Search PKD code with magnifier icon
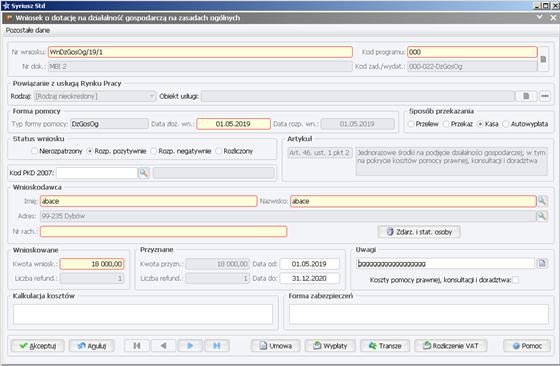 coord(144,173)
